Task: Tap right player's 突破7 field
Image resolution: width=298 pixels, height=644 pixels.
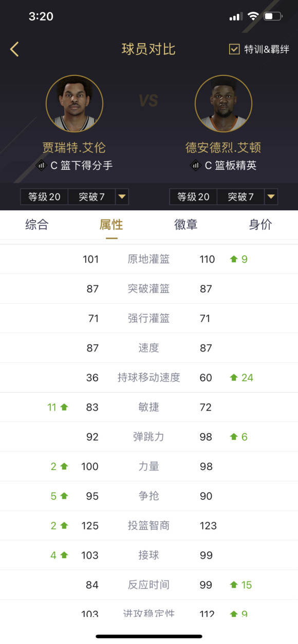Action: (x=241, y=197)
